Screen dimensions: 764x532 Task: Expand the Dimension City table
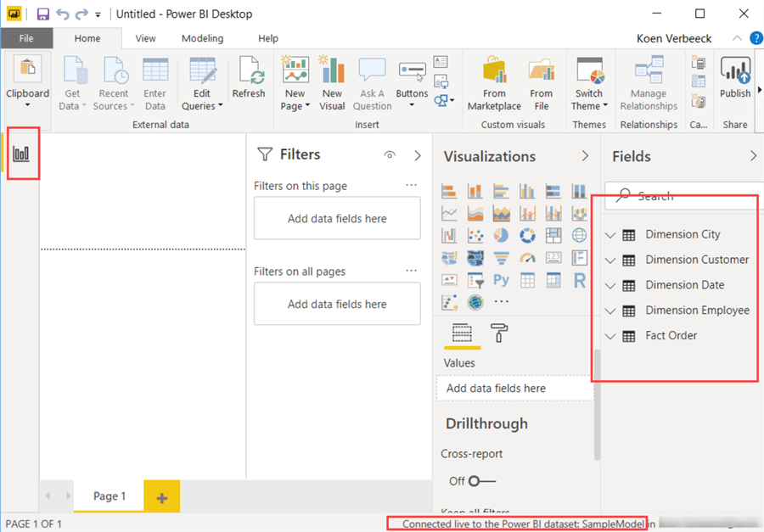610,235
